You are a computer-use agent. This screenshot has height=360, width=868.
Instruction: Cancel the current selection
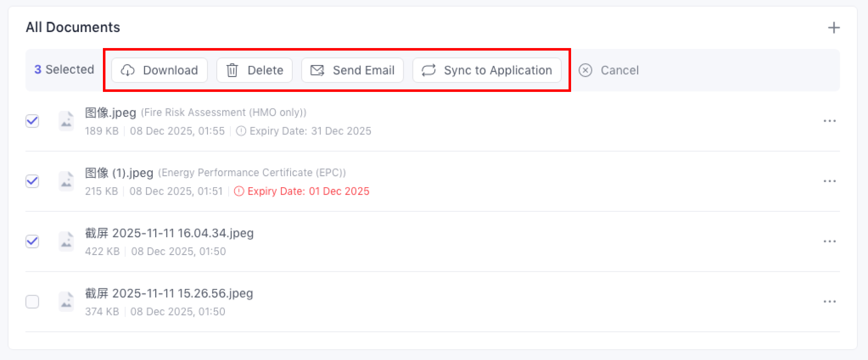coord(609,70)
